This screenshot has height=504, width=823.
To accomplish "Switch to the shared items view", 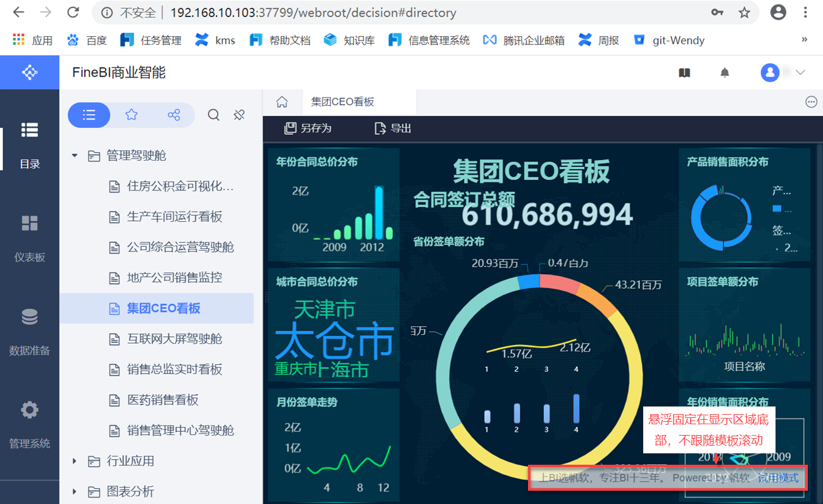I will [x=173, y=115].
